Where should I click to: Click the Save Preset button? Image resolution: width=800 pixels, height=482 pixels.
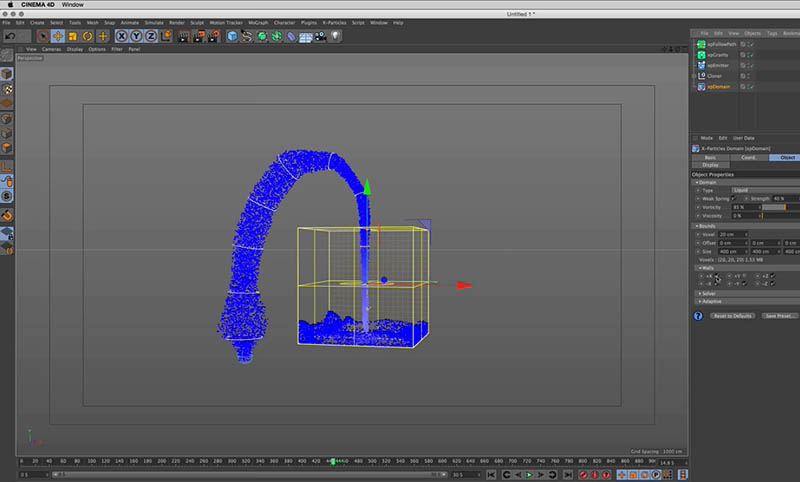pyautogui.click(x=780, y=316)
